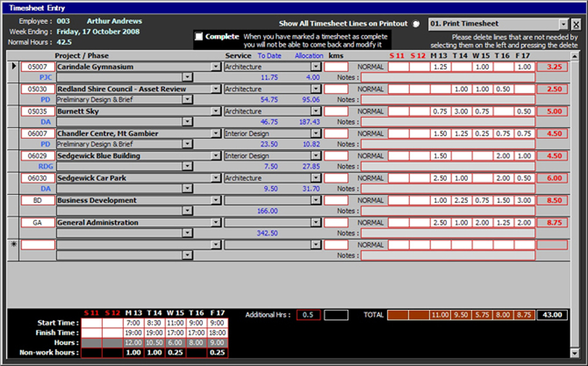This screenshot has width=588, height=366.
Task: Select Monday hours cell for General Administration
Action: 440,223
